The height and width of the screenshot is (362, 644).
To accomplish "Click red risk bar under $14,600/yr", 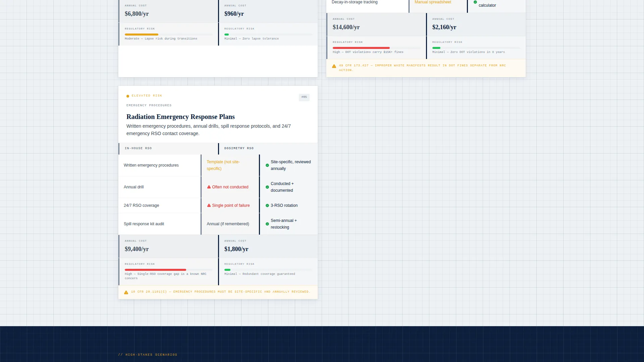I will pos(361,48).
